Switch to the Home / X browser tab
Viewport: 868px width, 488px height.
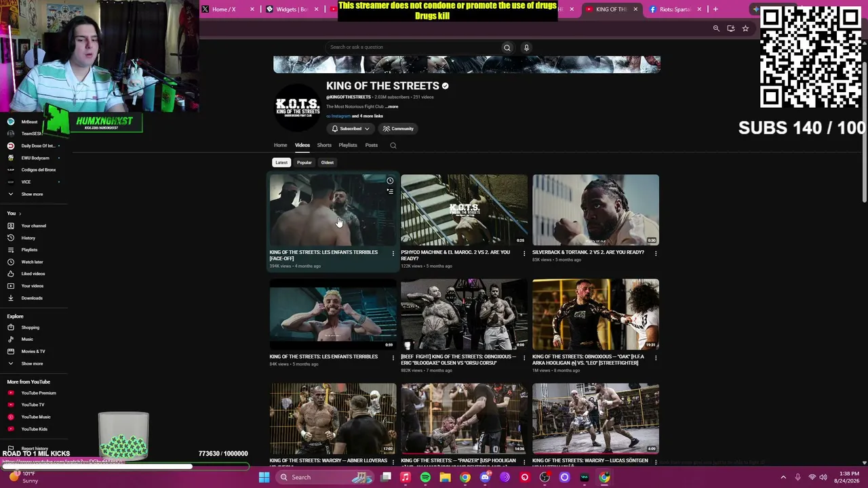[229, 9]
